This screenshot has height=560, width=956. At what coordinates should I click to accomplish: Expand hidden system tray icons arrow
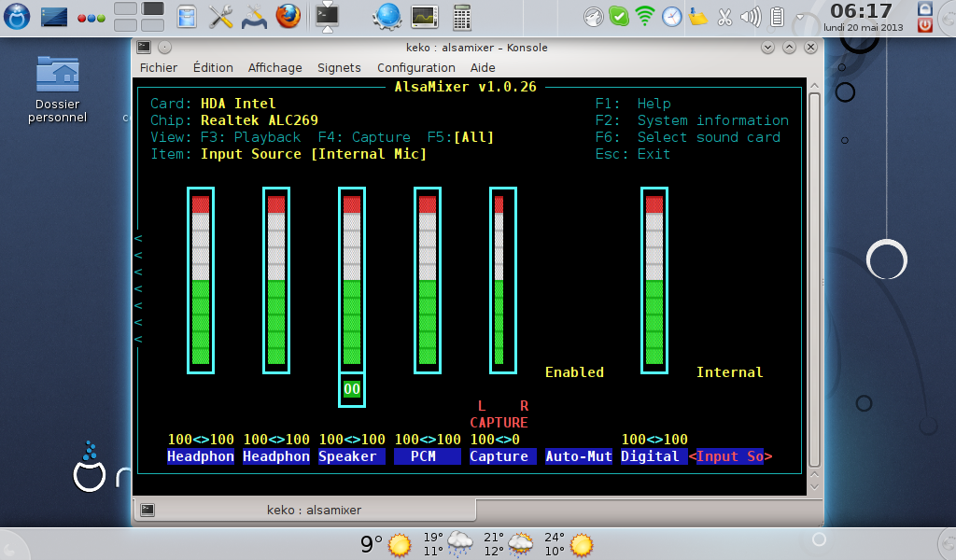point(800,17)
